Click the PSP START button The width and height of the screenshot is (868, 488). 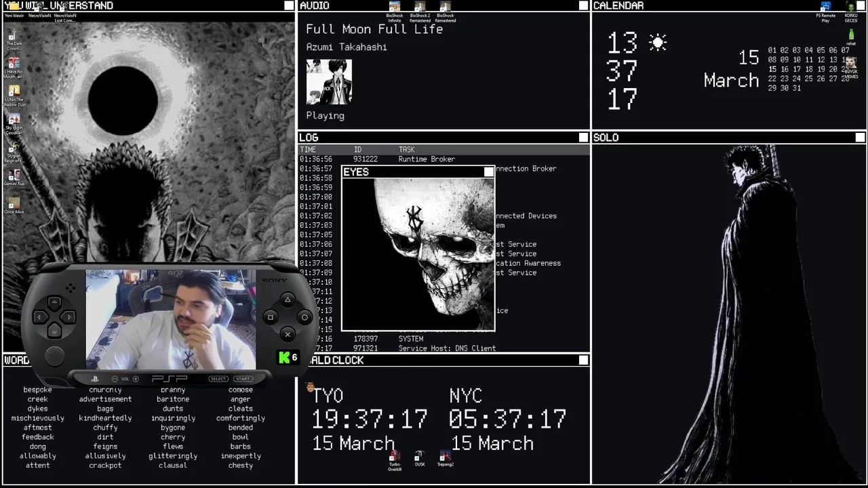click(x=243, y=379)
